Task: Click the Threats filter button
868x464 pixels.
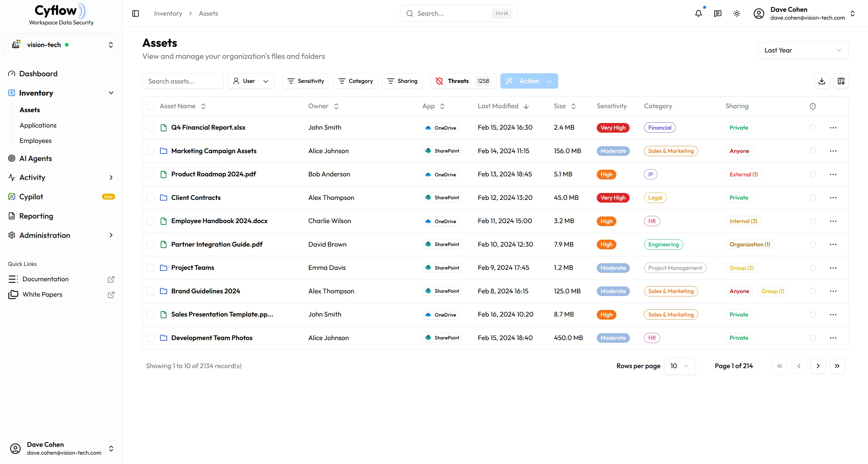Action: click(463, 81)
